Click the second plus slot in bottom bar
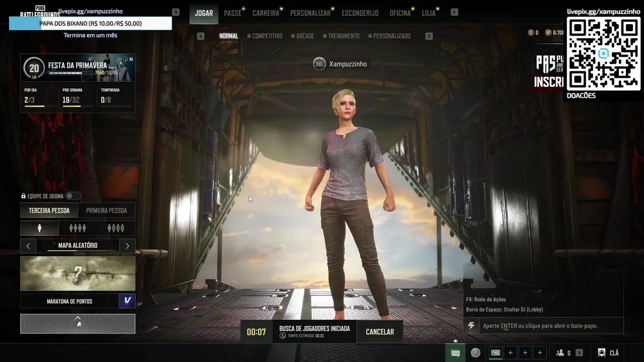The width and height of the screenshot is (644, 362). tap(525, 353)
